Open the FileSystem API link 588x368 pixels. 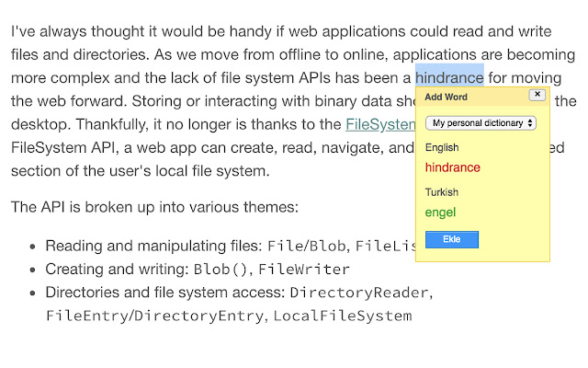point(380,124)
